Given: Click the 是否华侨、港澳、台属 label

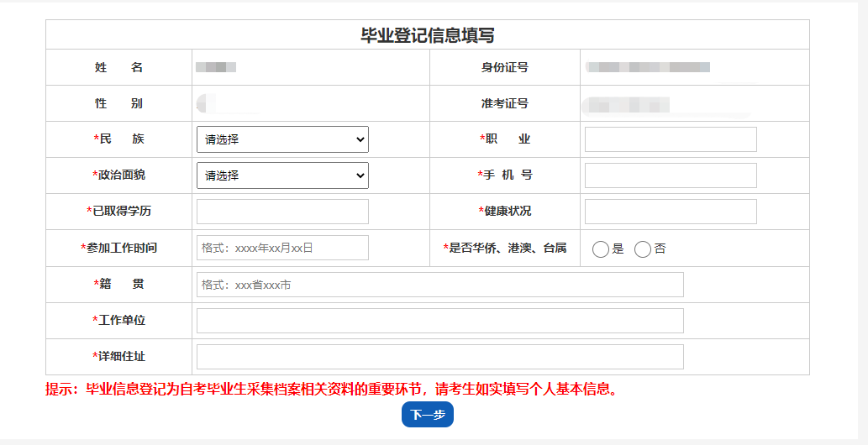Looking at the screenshot, I should [x=506, y=248].
